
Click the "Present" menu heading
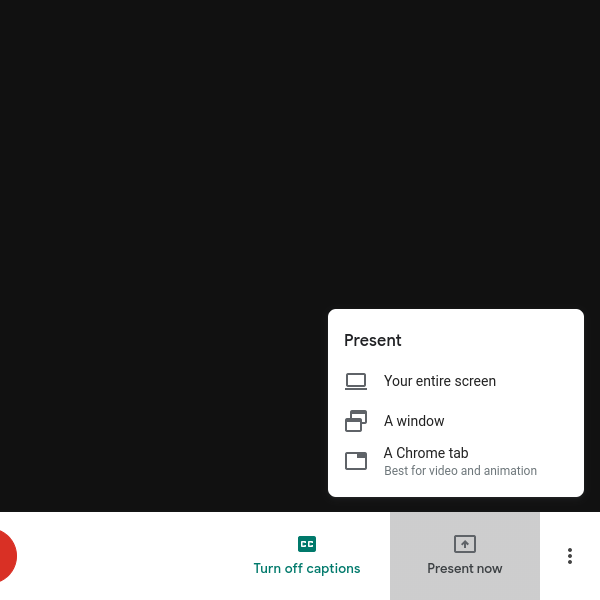[x=373, y=340]
